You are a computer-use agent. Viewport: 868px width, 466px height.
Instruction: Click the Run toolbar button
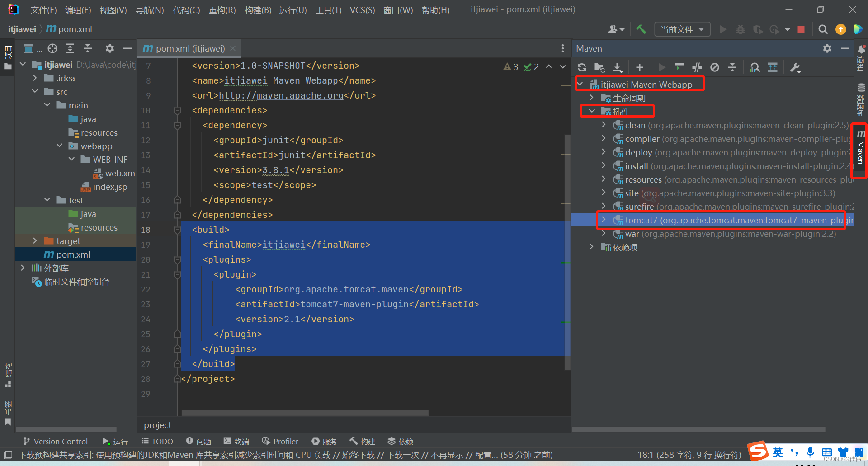[723, 29]
